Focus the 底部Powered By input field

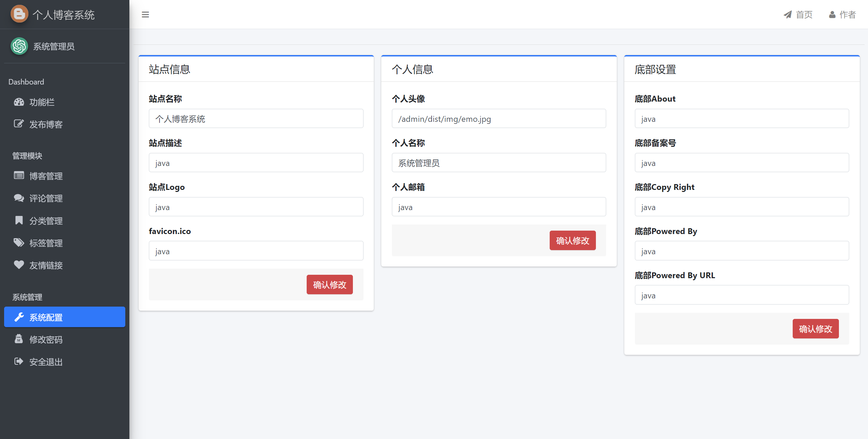tap(742, 251)
